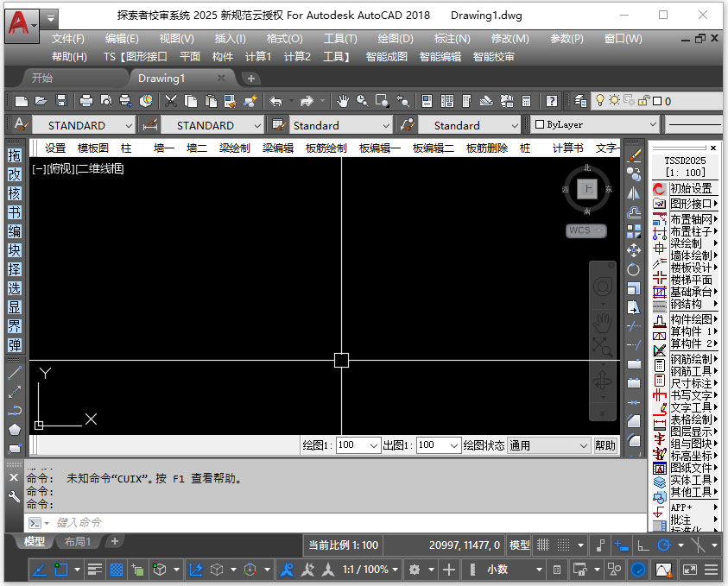The width and height of the screenshot is (728, 586).
Task: Click the Save icon in the toolbar
Action: pyautogui.click(x=60, y=101)
